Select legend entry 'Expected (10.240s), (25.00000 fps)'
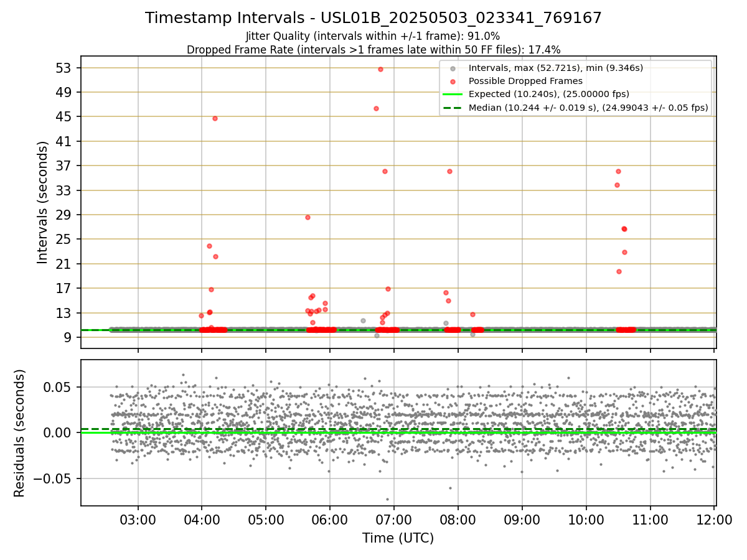 coord(549,94)
